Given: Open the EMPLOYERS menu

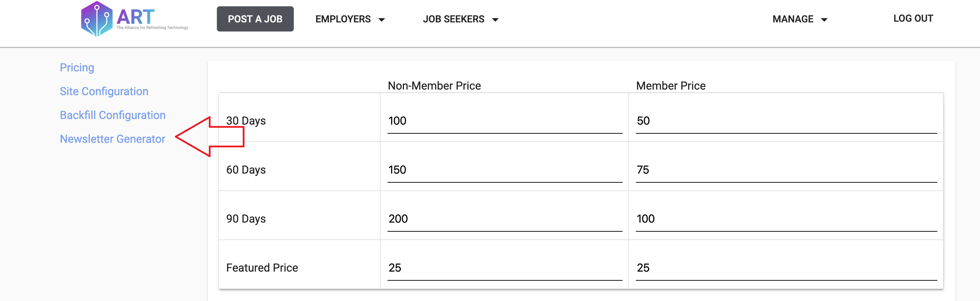Looking at the screenshot, I should (x=350, y=19).
